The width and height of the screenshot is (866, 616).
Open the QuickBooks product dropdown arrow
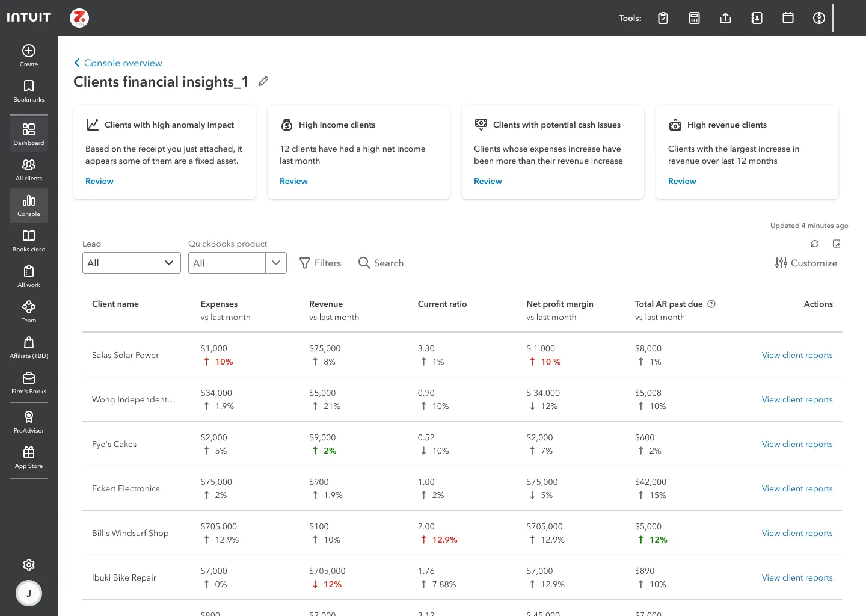tap(276, 263)
